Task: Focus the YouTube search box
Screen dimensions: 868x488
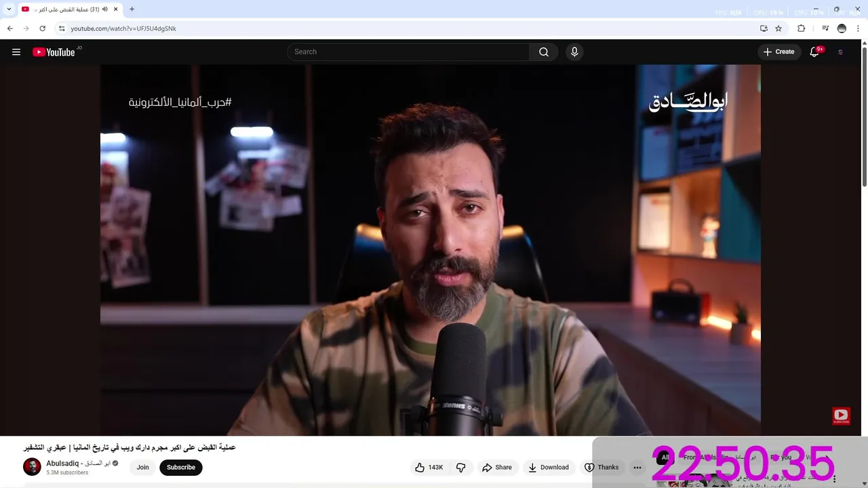Action: point(409,52)
